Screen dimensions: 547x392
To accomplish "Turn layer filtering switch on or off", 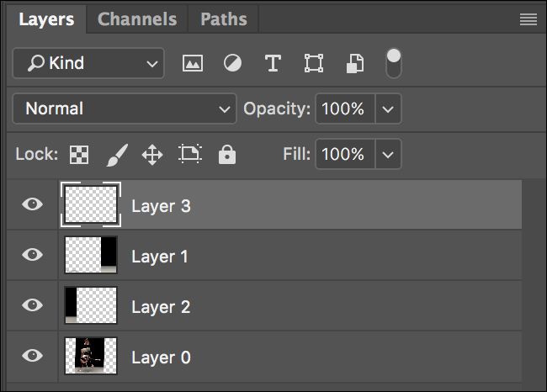I will click(394, 63).
